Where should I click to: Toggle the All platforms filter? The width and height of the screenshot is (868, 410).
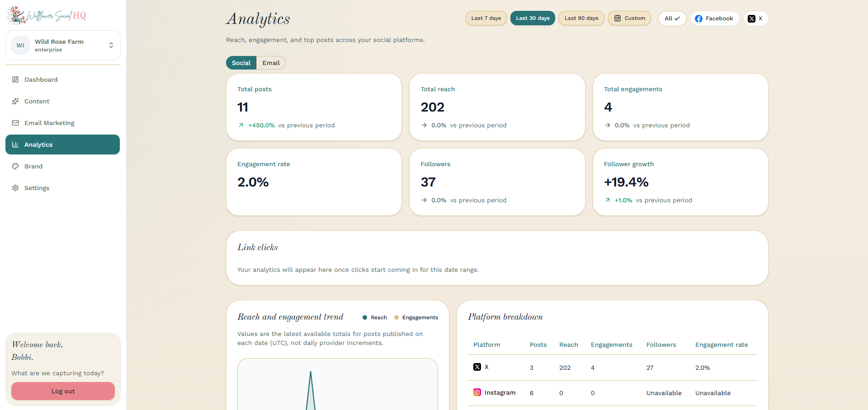[x=672, y=19]
